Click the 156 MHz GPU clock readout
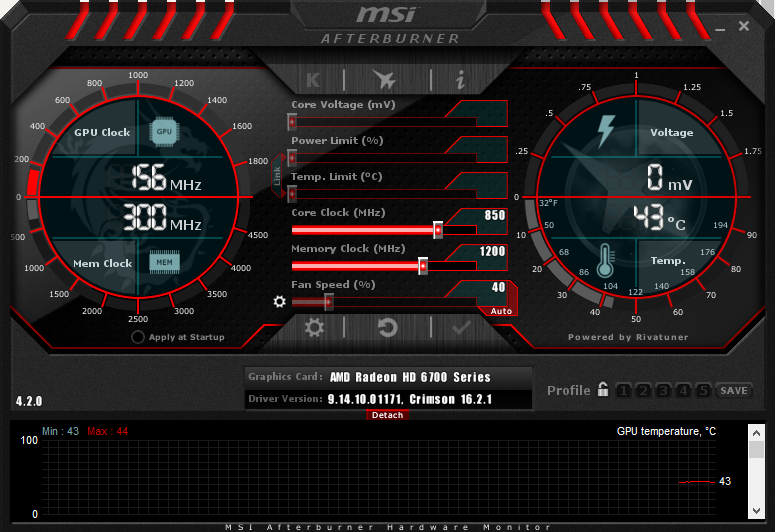The width and height of the screenshot is (775, 532). (166, 178)
